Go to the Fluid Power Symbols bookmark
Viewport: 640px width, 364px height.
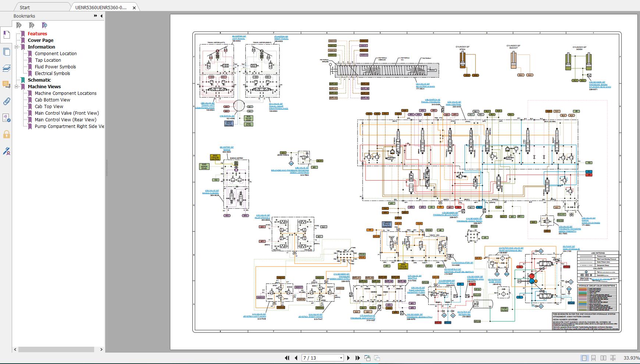tap(55, 67)
